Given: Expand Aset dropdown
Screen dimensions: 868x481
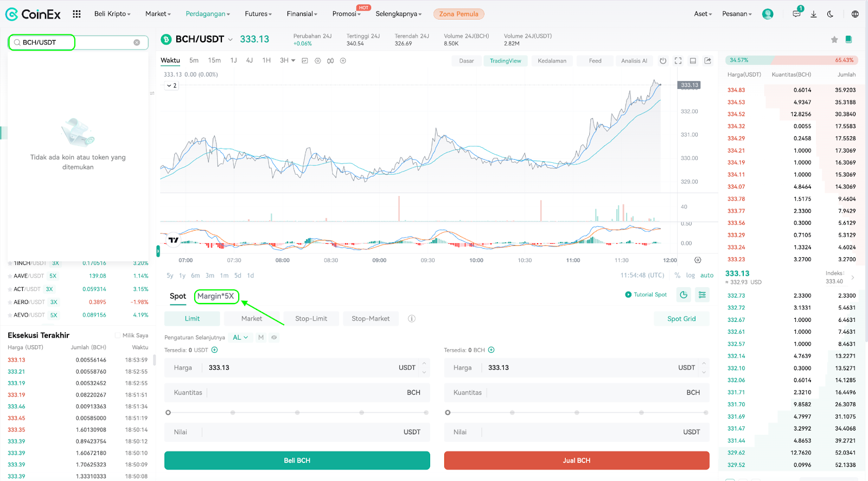Looking at the screenshot, I should 703,14.
